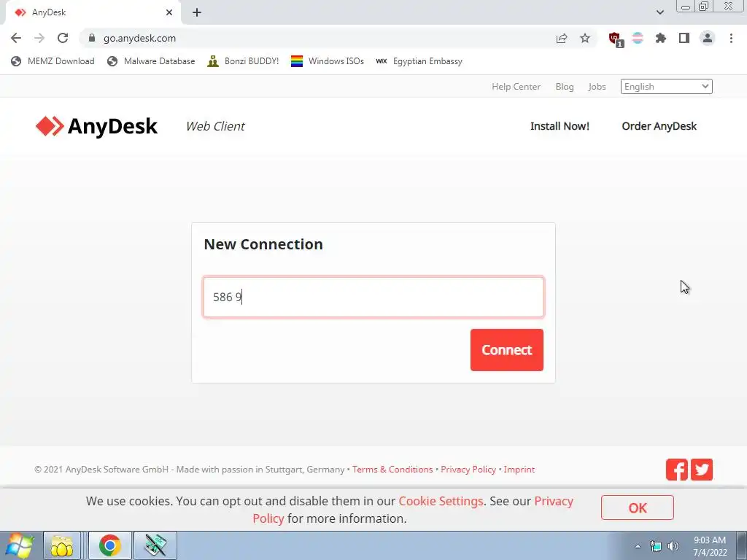Open the Extensions puzzle piece menu
The width and height of the screenshot is (747, 560).
coord(661,38)
